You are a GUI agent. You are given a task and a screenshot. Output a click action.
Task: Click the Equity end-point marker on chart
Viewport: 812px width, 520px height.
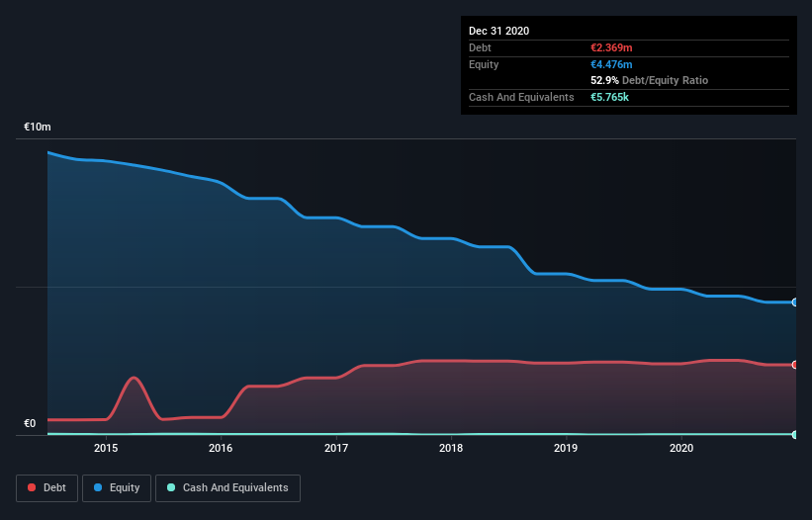click(x=795, y=303)
